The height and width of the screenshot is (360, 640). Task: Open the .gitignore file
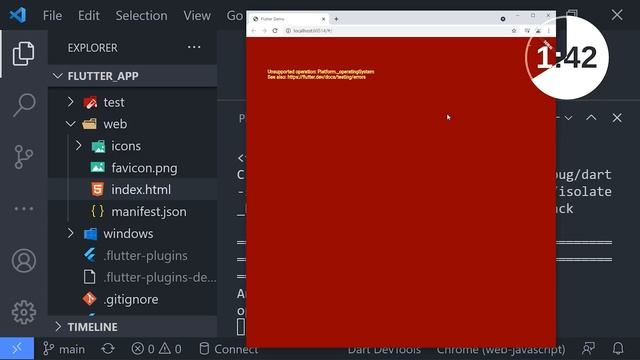pos(133,299)
